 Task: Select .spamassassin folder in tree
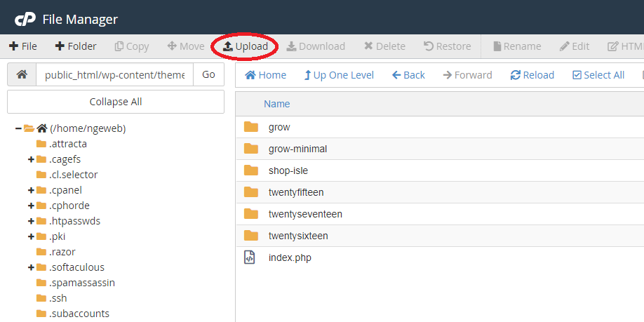click(x=82, y=283)
